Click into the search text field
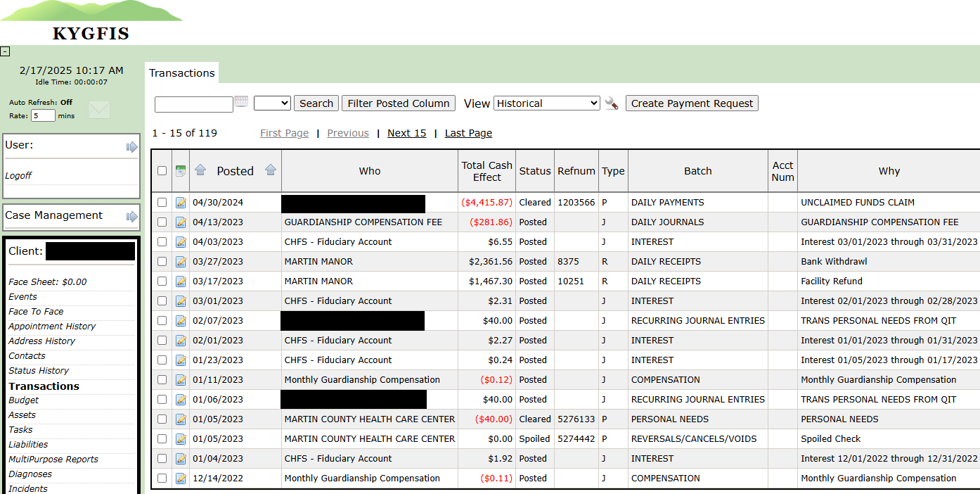 (194, 104)
